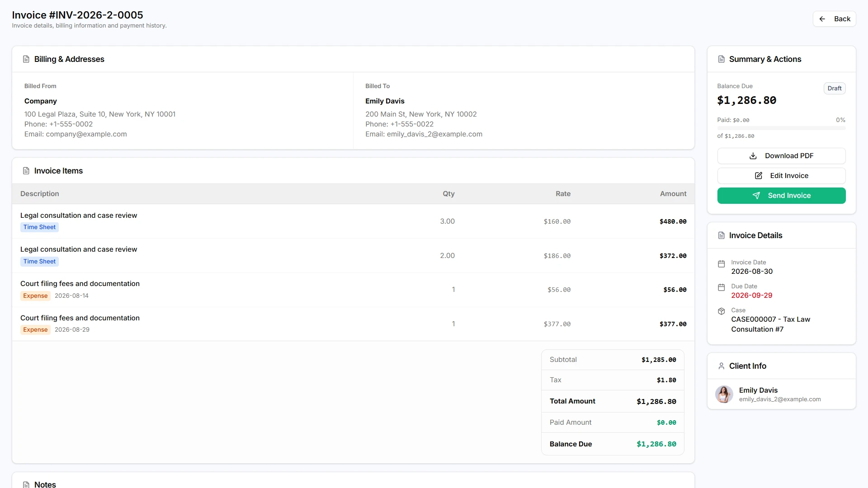Click the Expense tag dated 2026-08-14
The image size is (868, 488).
point(35,296)
